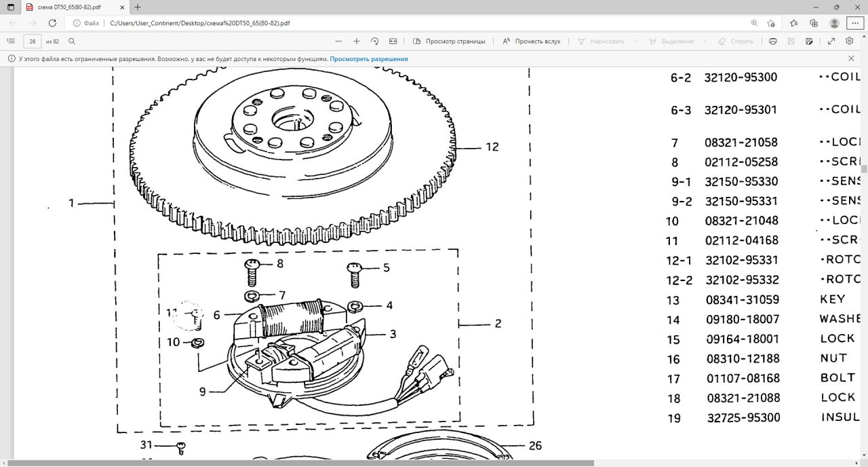Zoom out with the minus button
The width and height of the screenshot is (868, 467).
click(338, 41)
